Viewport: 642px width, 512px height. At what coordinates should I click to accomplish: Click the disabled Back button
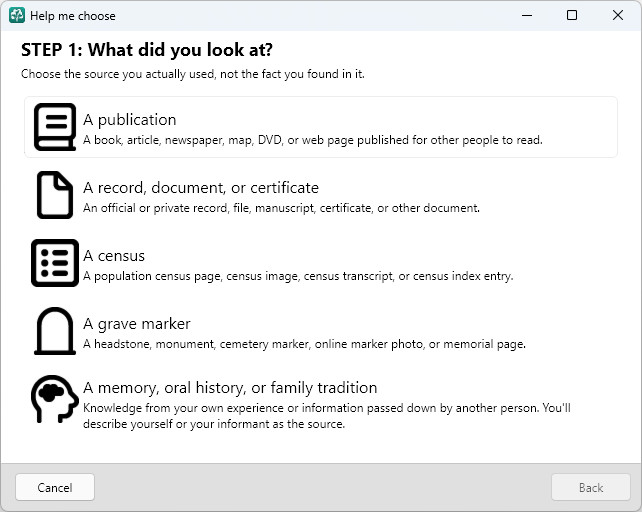[591, 487]
